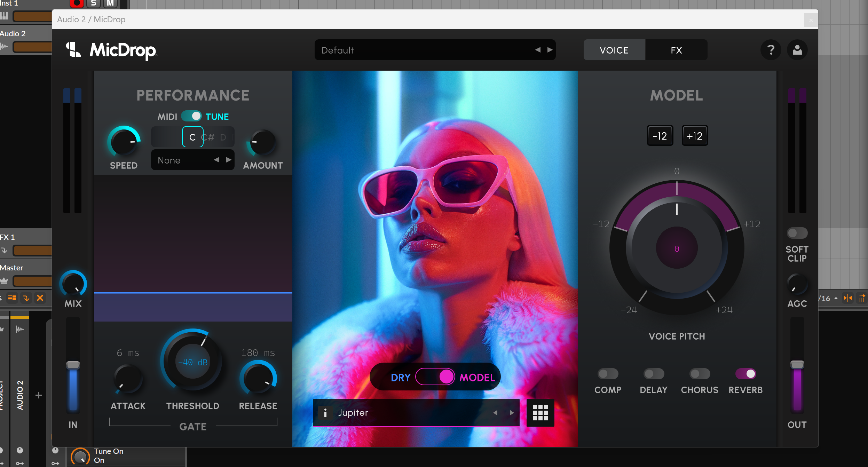Open the user account profile icon
This screenshot has width=868, height=467.
click(x=797, y=50)
